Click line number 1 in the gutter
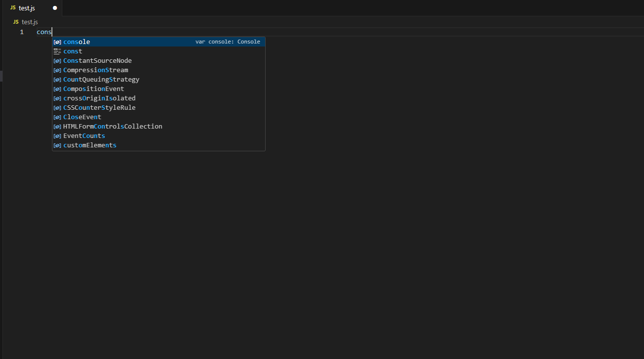 point(21,32)
